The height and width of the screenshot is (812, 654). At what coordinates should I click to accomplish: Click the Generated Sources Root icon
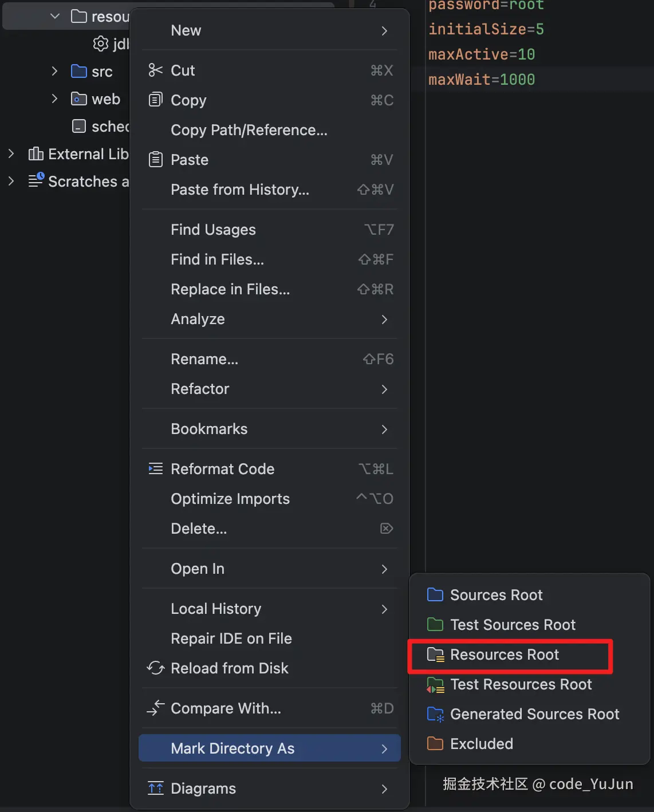coord(435,714)
